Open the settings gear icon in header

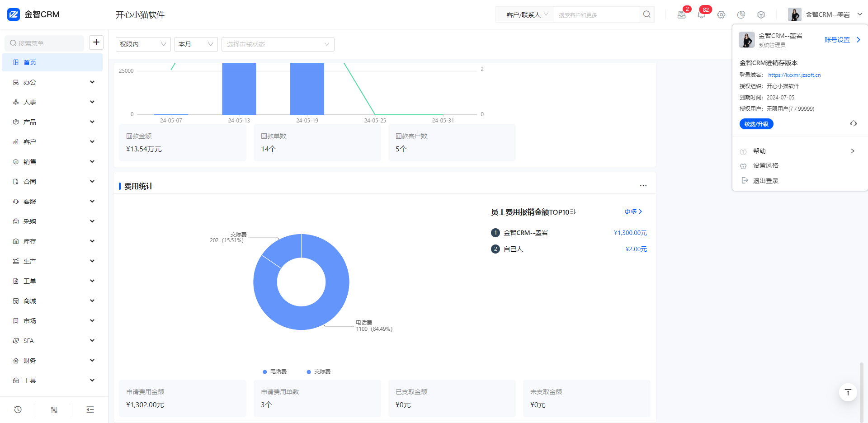721,14
